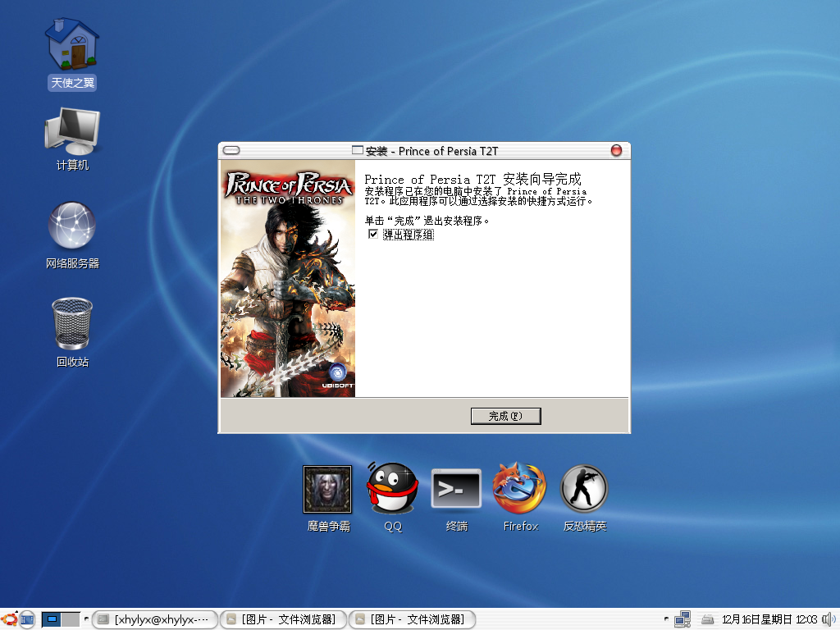Screen dimensions: 840x630
Task: Switch to the xhylyx@xhylyx terminal taskbar item
Action: tap(155, 620)
